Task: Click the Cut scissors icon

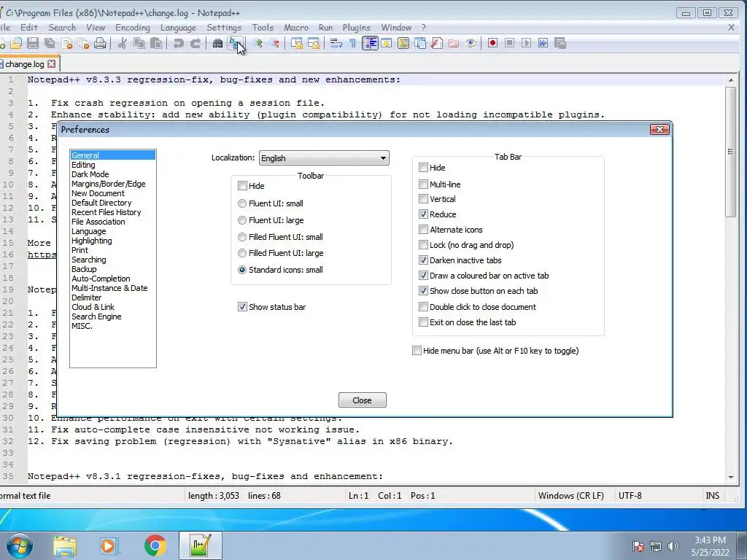Action: pos(123,43)
